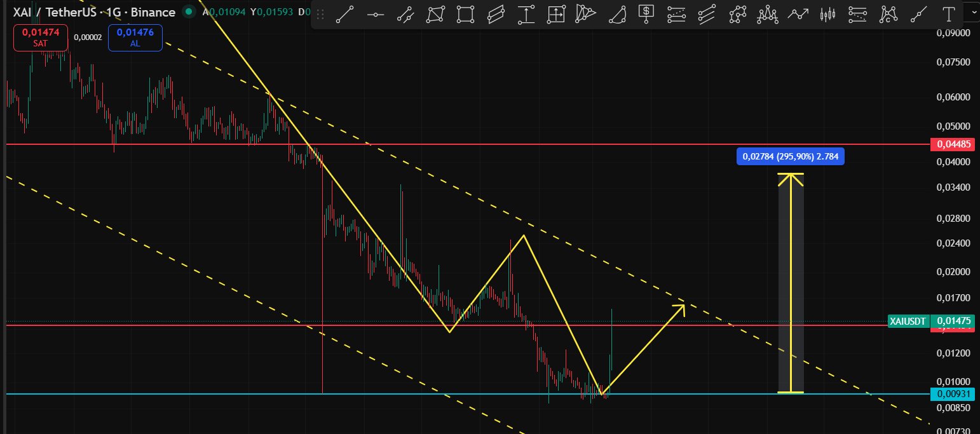Screen dimensions: 980x434
Task: Select the Head and Shoulders pattern tool
Action: pyautogui.click(x=768, y=14)
